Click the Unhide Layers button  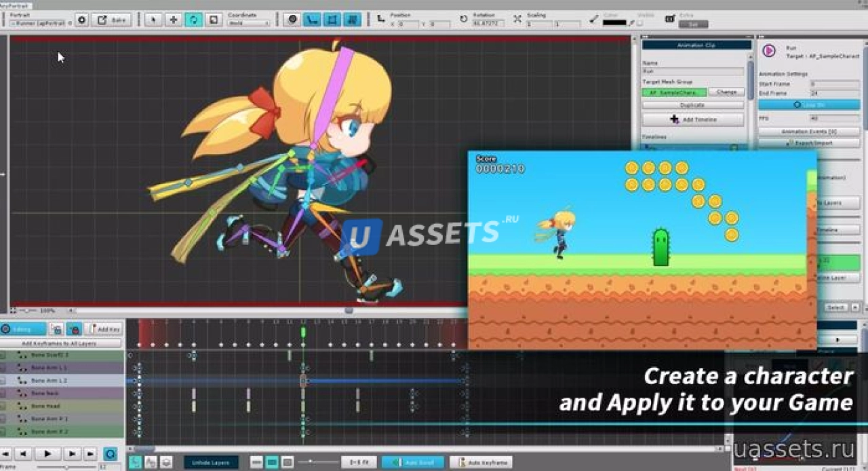211,462
